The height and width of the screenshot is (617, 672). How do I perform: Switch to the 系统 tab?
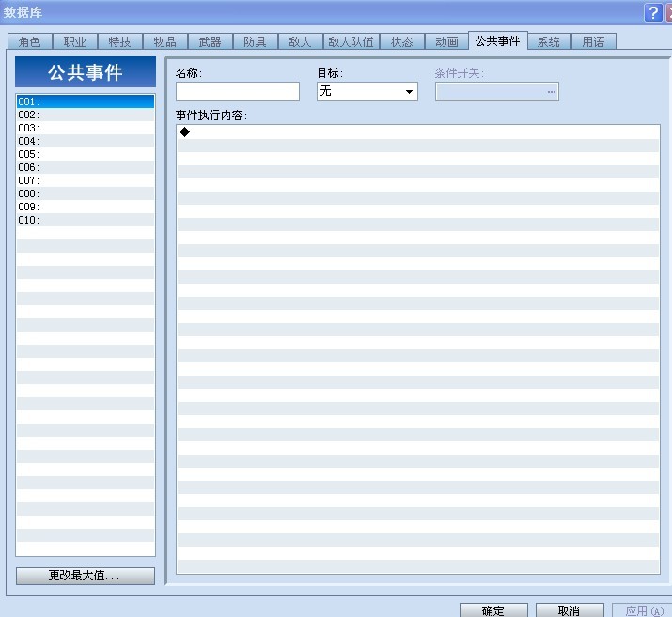point(549,41)
